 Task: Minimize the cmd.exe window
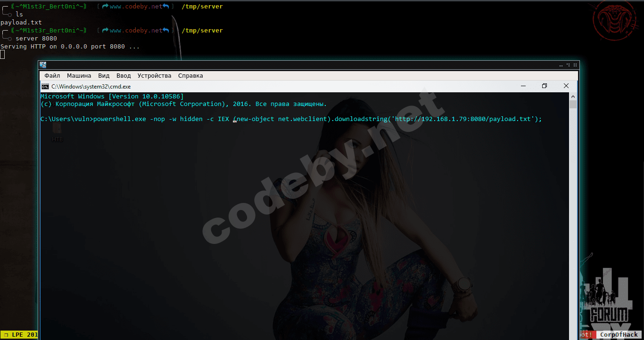pos(523,86)
